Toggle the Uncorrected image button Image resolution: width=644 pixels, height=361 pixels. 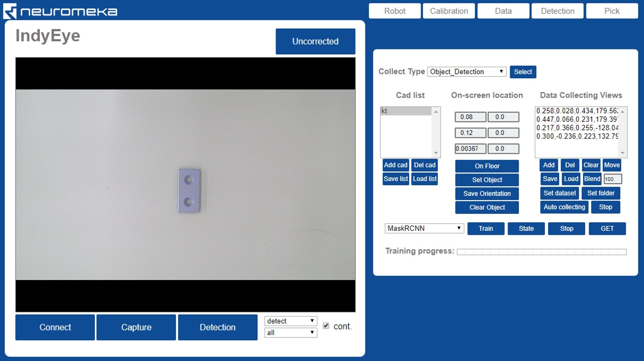click(x=315, y=41)
